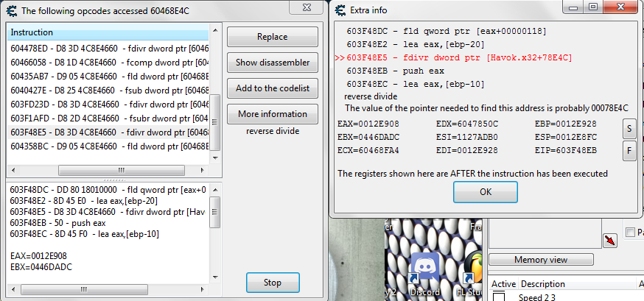Image resolution: width=644 pixels, height=301 pixels.
Task: Click Cheat Engine icon in Extra info title
Action: point(341,10)
